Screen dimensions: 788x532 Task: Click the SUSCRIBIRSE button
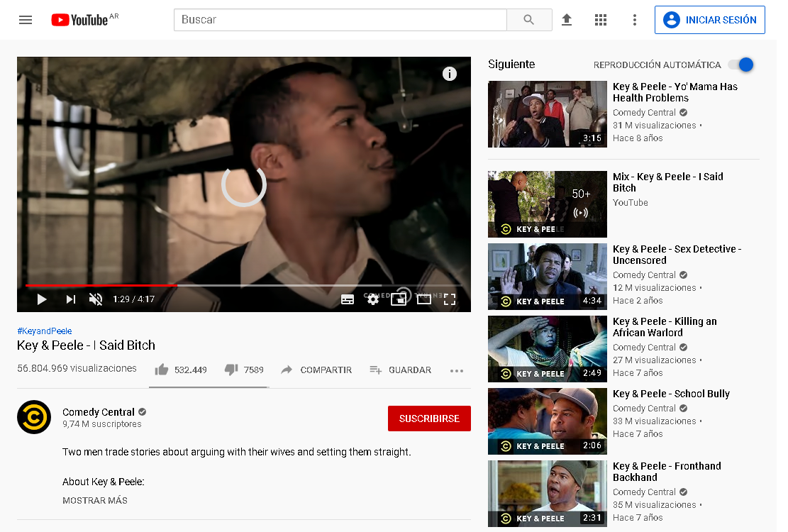pyautogui.click(x=428, y=419)
